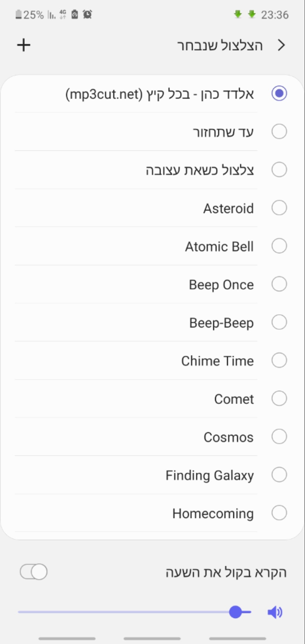Screen dimensions: 305x644
Task: Go back using the header chevron arrow
Action: point(281,45)
